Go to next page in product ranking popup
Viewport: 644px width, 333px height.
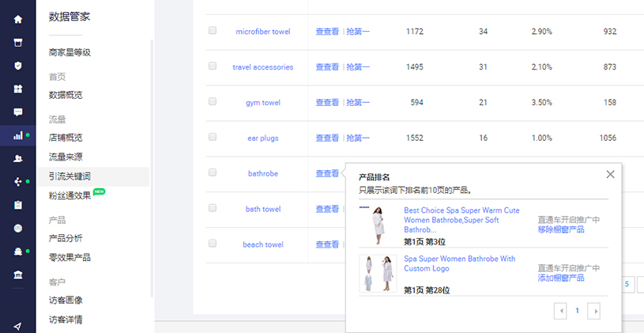point(594,311)
